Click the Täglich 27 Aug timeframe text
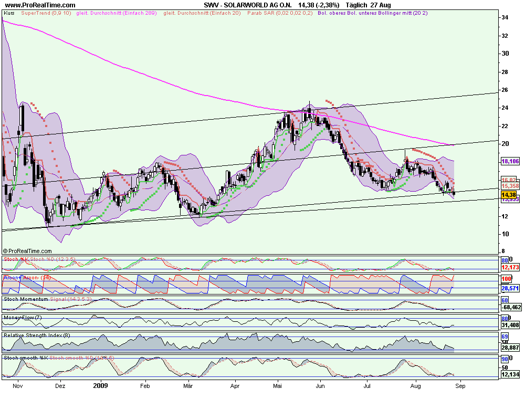Image resolution: width=525 pixels, height=420 pixels. coord(368,5)
